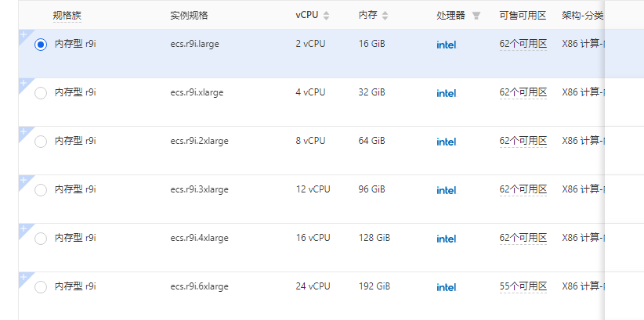Sort table by 内存 column arrows

point(385,16)
